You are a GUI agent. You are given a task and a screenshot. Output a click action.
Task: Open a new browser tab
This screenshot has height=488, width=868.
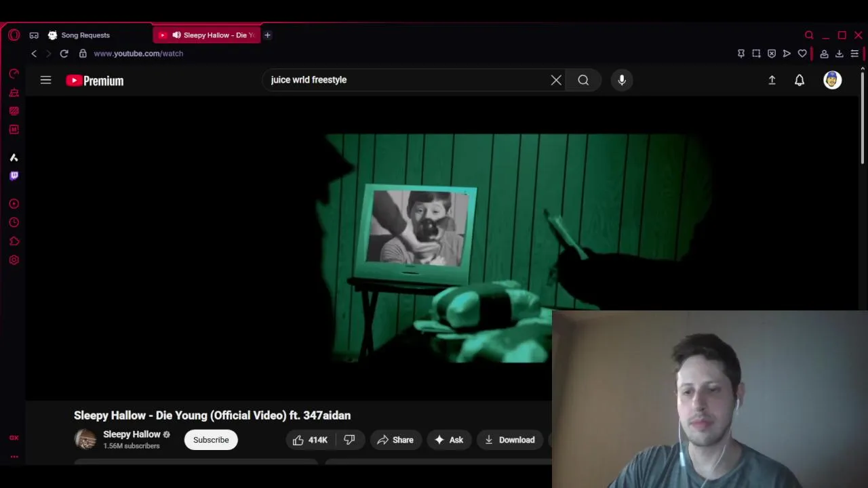(267, 35)
